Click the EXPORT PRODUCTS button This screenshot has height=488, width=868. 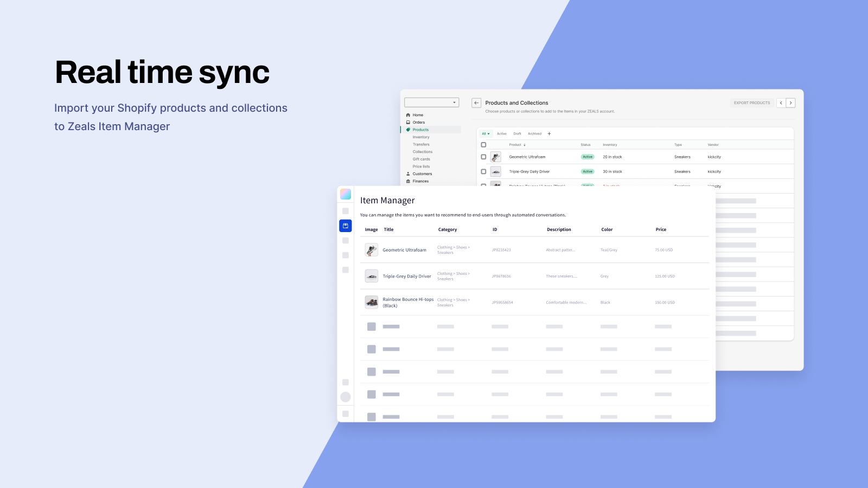752,102
